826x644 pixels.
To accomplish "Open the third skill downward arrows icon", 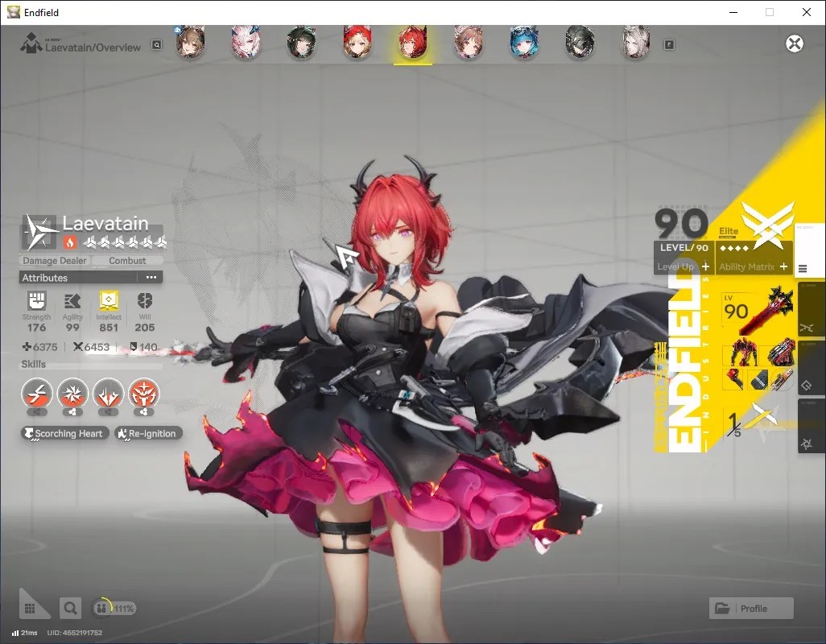I will coord(108,394).
